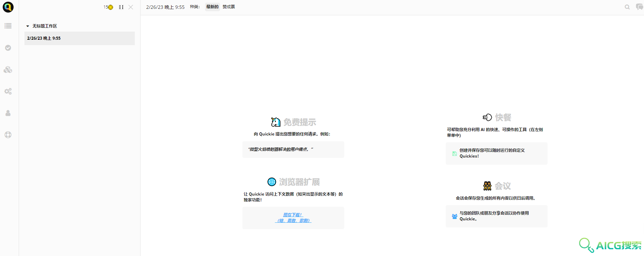Image resolution: width=644 pixels, height=256 pixels.
Task: Collapse the 无标题工作区 workspace
Action: pyautogui.click(x=28, y=26)
